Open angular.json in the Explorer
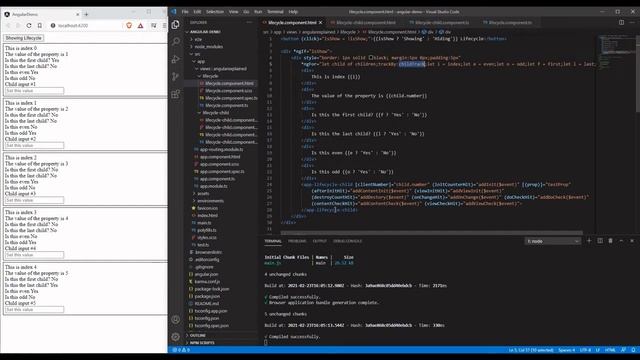640x360 pixels. [207, 274]
